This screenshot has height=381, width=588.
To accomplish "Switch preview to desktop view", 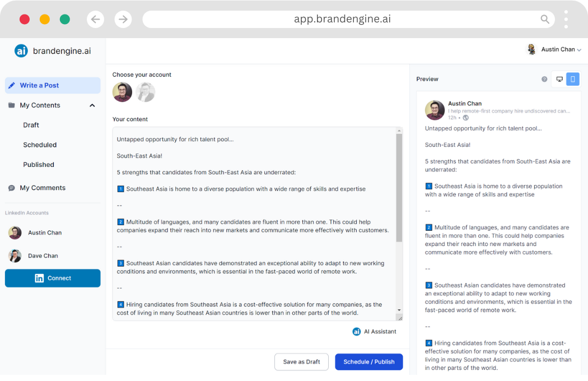I will pyautogui.click(x=559, y=80).
